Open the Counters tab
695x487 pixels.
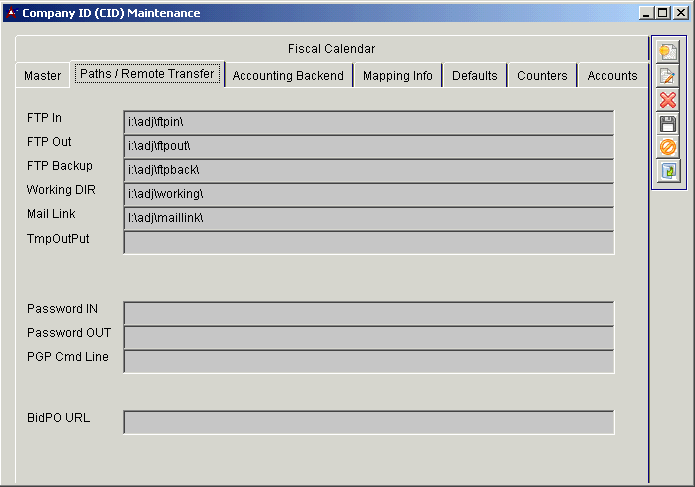[542, 76]
